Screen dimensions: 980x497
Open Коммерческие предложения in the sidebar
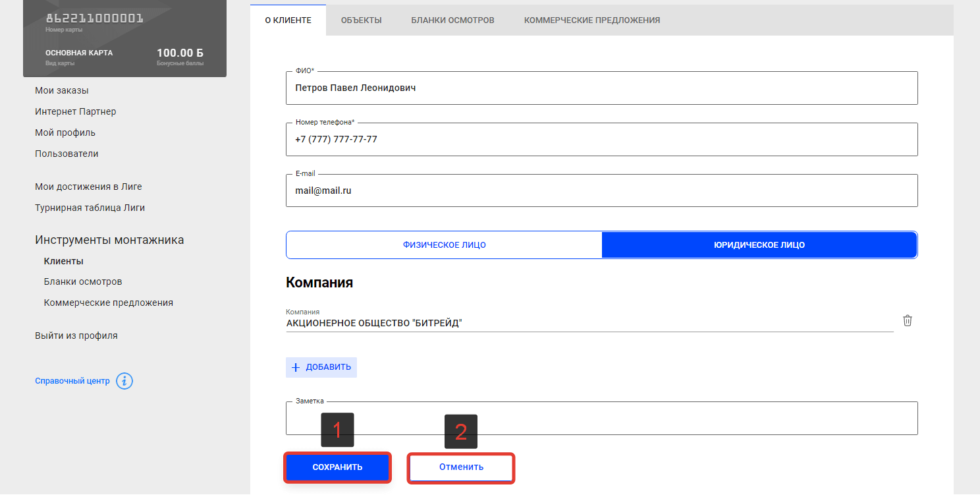(x=109, y=303)
